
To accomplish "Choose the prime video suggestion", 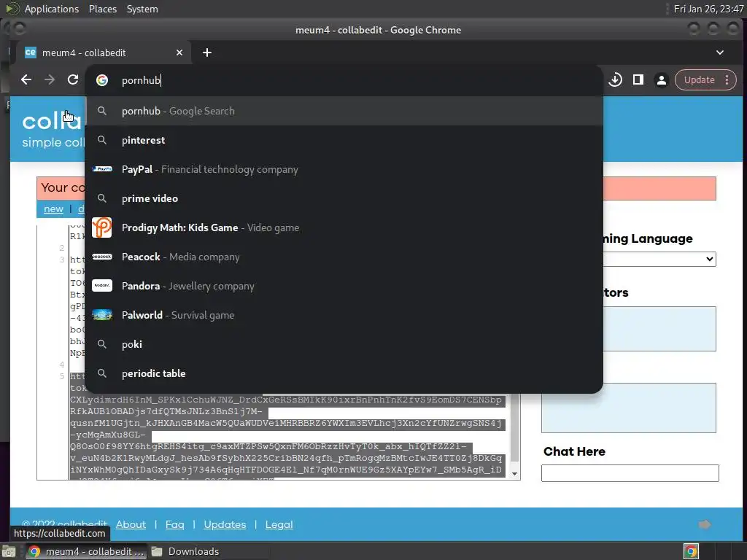I will tap(344, 198).
